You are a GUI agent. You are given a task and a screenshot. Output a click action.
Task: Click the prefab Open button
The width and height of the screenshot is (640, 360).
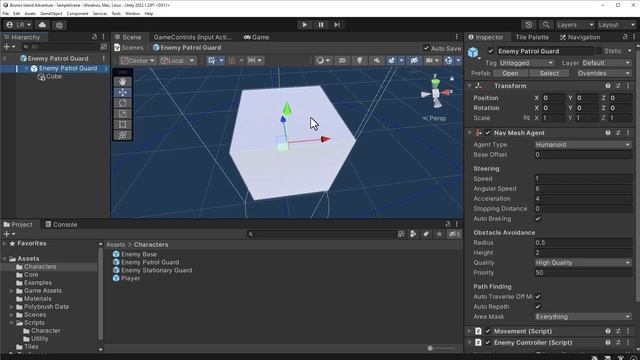coord(510,73)
